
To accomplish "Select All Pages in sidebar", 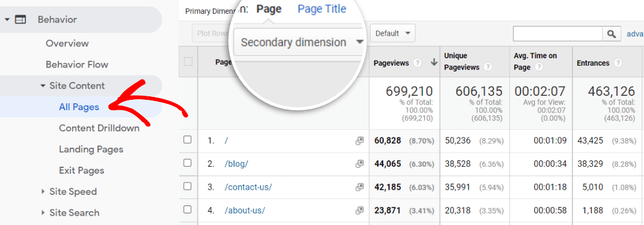I will click(79, 107).
